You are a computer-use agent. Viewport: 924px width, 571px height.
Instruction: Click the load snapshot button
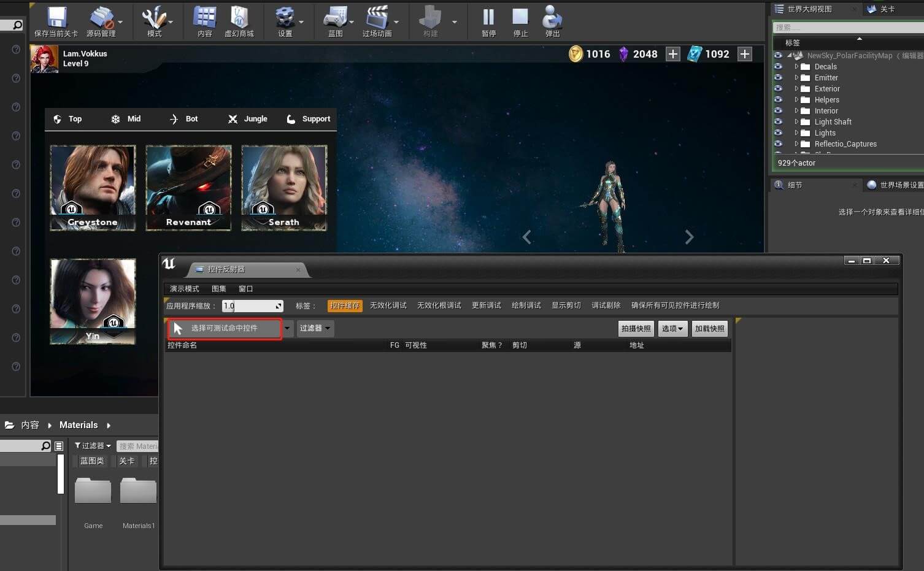(709, 329)
